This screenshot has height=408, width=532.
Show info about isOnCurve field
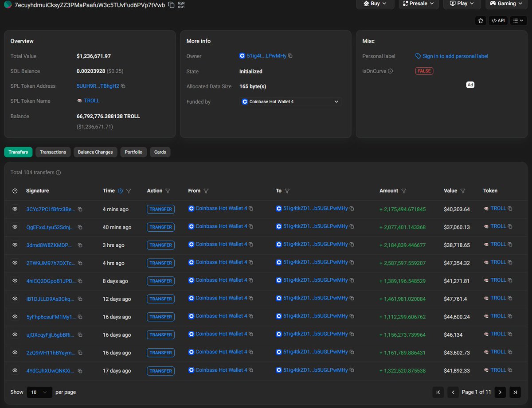click(x=390, y=71)
